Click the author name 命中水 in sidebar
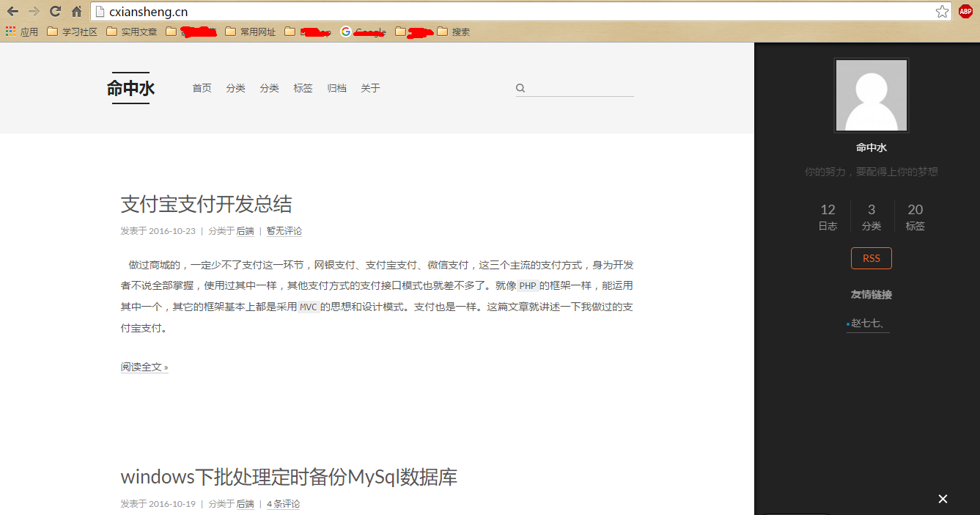980x515 pixels. point(872,147)
